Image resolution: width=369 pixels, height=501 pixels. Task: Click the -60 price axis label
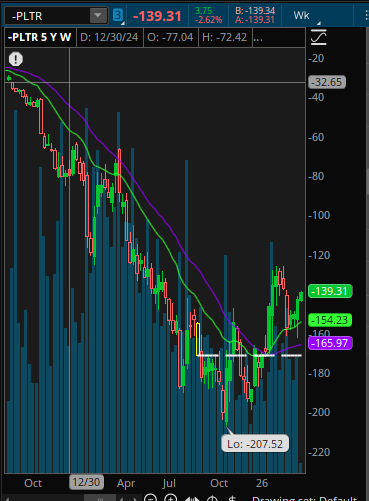coord(316,137)
